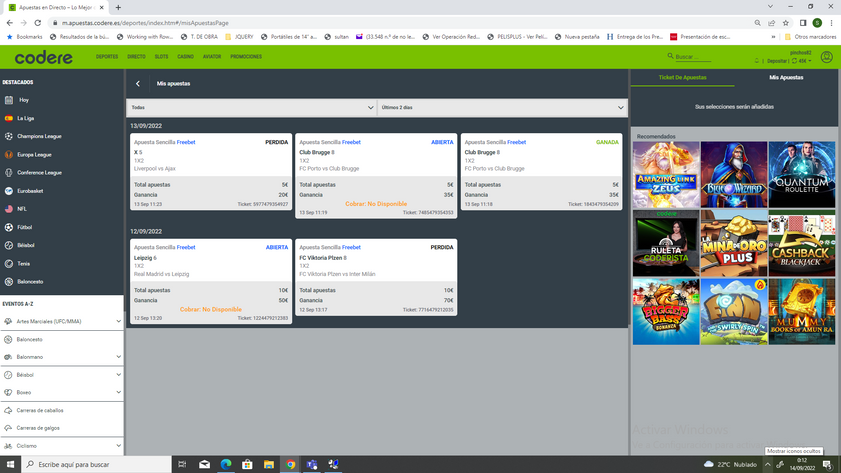The width and height of the screenshot is (841, 473).
Task: Click the search magnifier icon in header
Action: [670, 56]
